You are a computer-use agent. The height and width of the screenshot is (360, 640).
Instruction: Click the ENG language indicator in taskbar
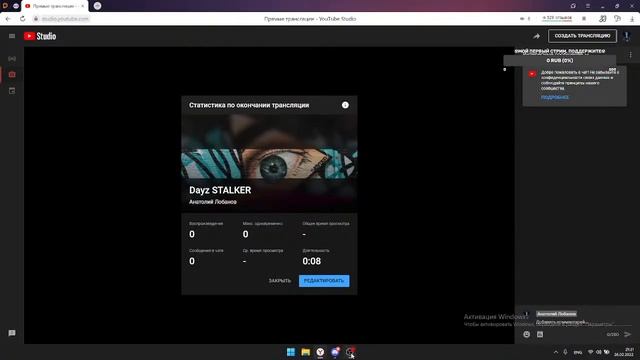click(578, 352)
